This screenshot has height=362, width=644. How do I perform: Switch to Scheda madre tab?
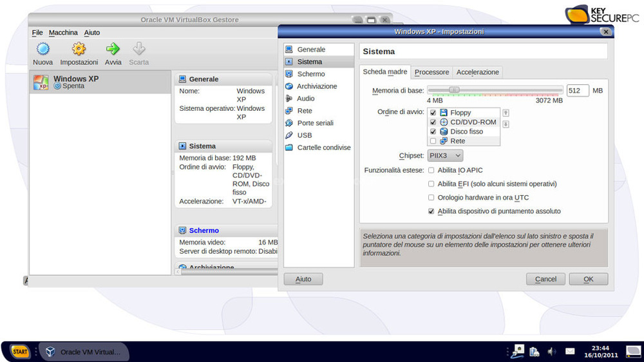pyautogui.click(x=385, y=71)
